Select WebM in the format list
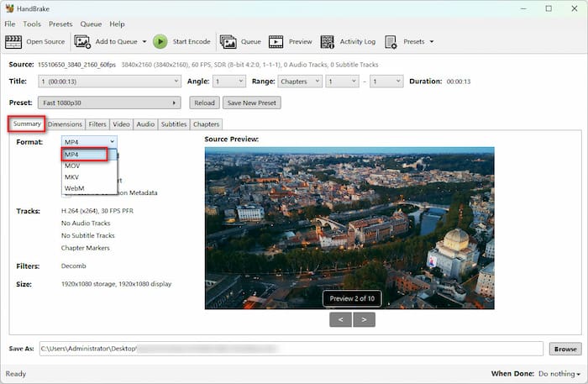Screen dimensions: 588x384 (89, 188)
